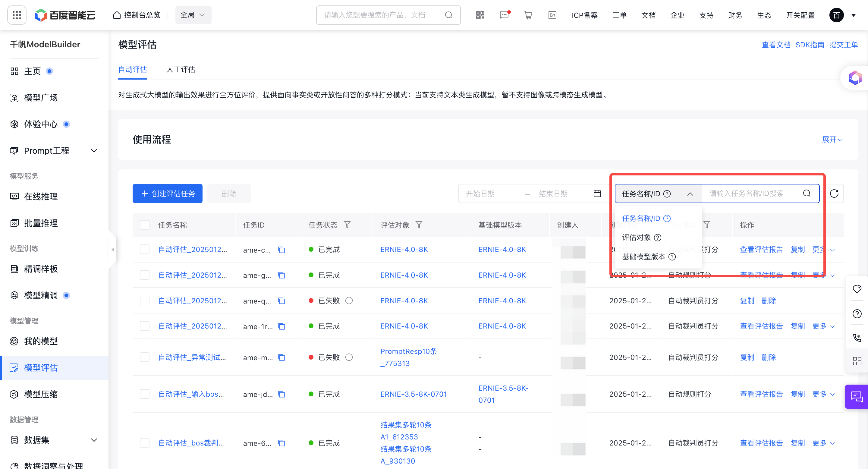The width and height of the screenshot is (868, 469).
Task: Collapse the 任务名称/ID search type dropdown
Action: (x=690, y=194)
